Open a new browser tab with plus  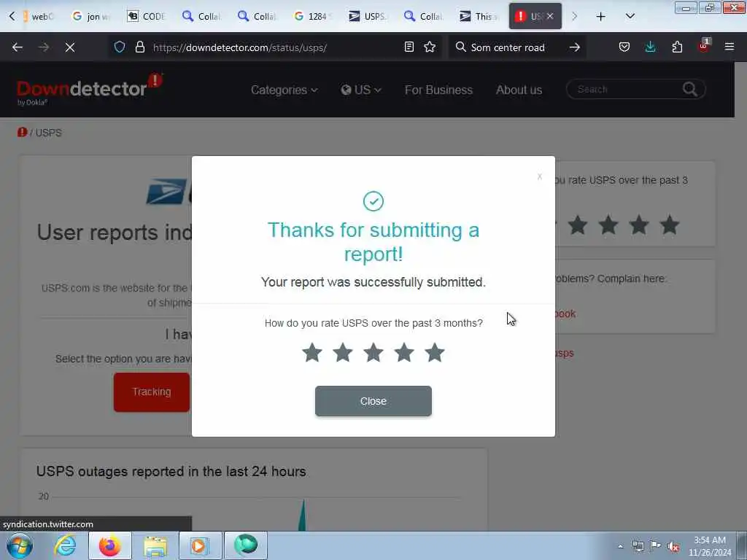tap(601, 17)
